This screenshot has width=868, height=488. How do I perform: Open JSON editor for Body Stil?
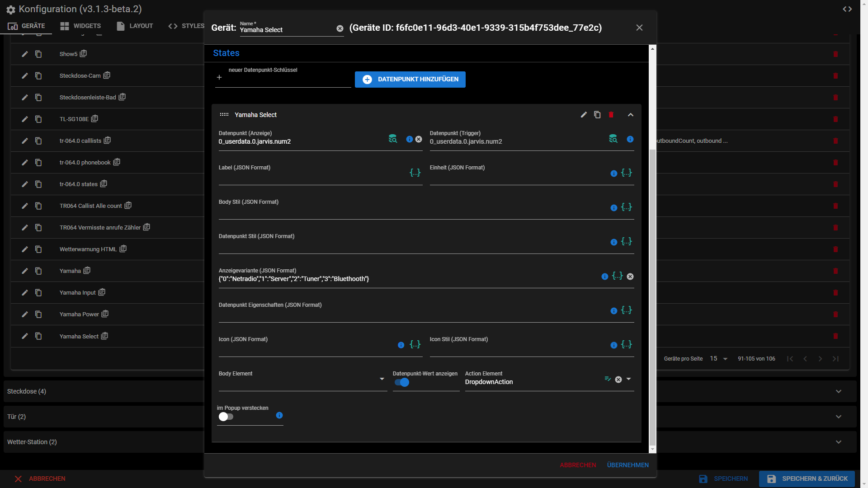tap(627, 207)
